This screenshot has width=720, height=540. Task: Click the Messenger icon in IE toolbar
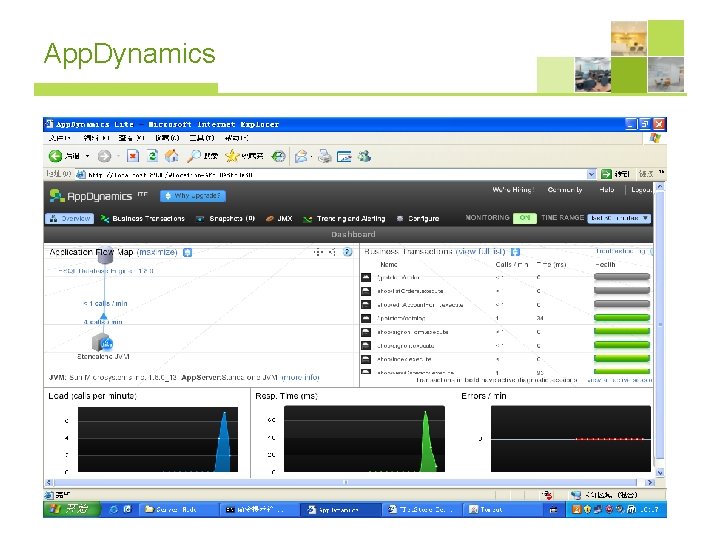[365, 156]
